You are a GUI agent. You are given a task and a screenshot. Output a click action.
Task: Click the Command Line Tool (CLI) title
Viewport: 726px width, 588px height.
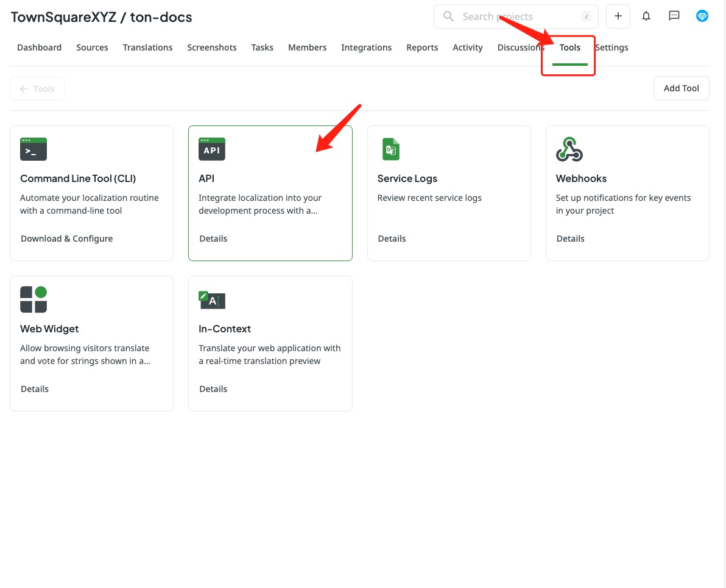coord(78,178)
